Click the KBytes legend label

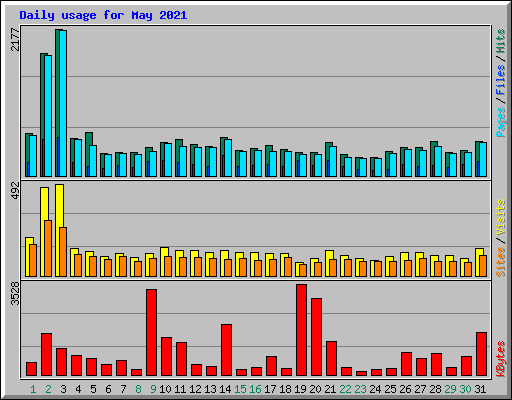tap(501, 359)
